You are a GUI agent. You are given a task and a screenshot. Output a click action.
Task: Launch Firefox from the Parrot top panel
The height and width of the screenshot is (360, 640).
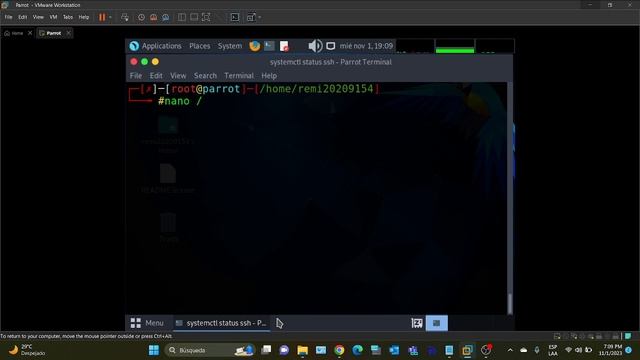(255, 46)
